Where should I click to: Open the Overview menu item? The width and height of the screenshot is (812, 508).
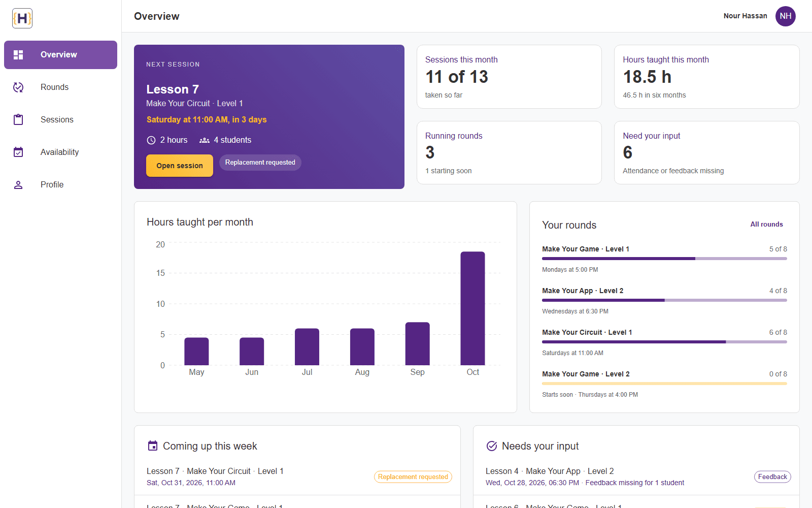pos(60,55)
